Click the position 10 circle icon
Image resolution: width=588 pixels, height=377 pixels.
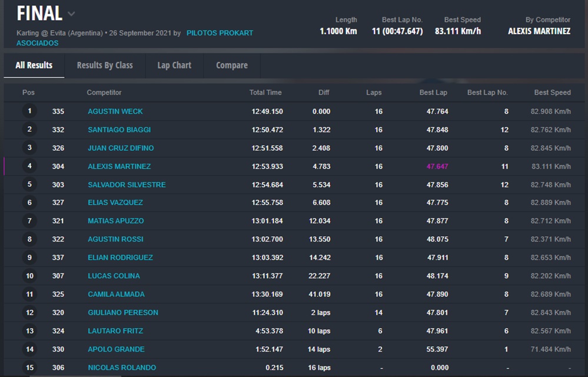click(x=29, y=276)
